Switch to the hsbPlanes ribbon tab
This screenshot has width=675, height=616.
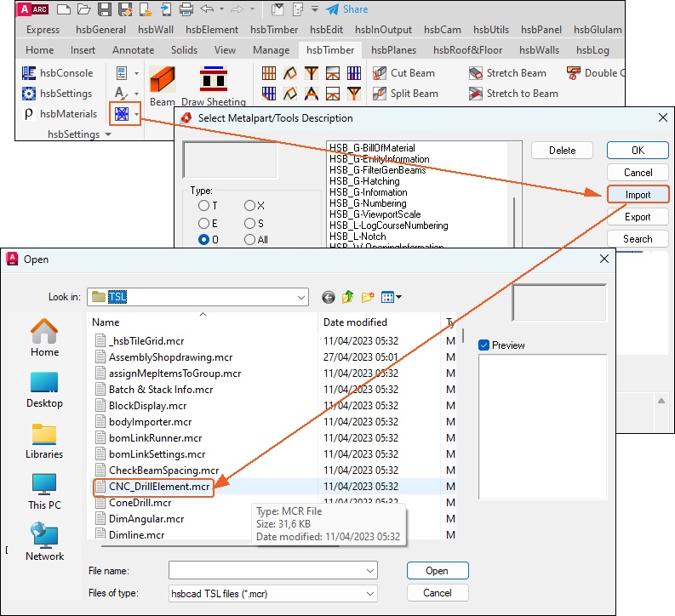tap(393, 50)
